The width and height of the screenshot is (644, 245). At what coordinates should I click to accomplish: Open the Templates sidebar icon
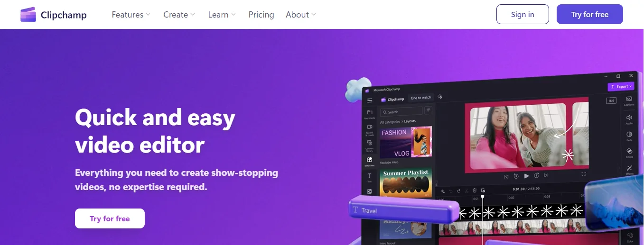point(370,160)
